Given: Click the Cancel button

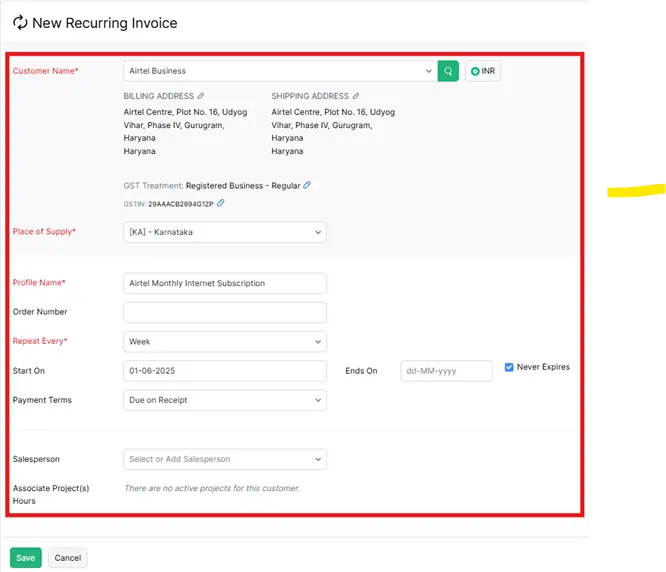Looking at the screenshot, I should pos(68,558).
